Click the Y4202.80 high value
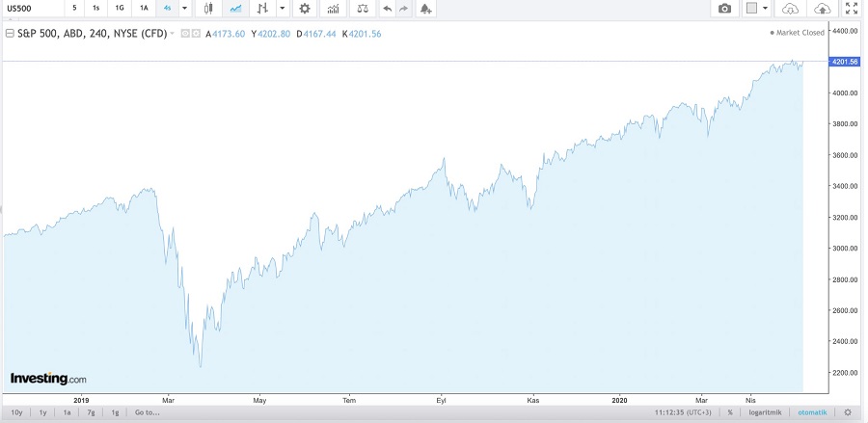Viewport: 868px width, 423px height. click(271, 34)
